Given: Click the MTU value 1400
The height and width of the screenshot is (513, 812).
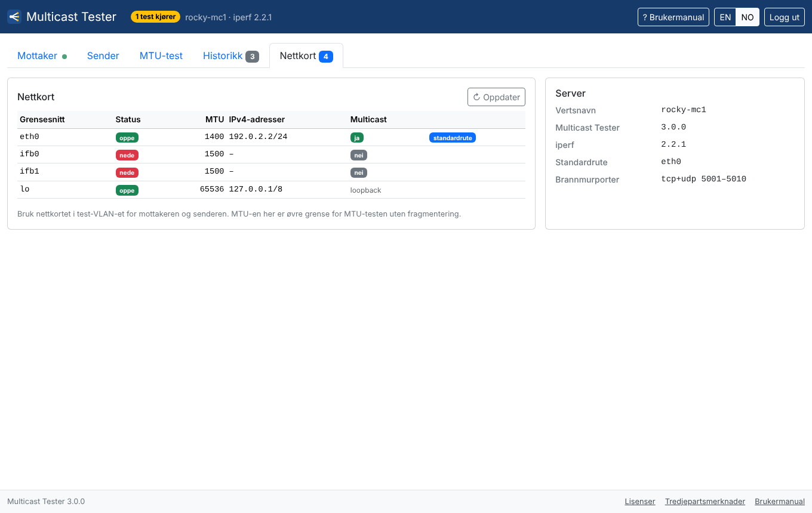Looking at the screenshot, I should (214, 137).
